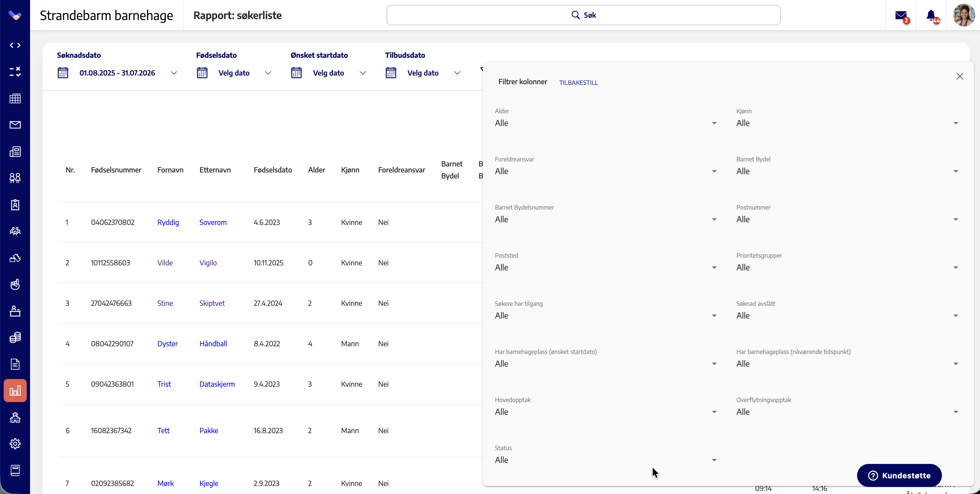The width and height of the screenshot is (980, 494).
Task: Open the mail inbox icon in the header
Action: pyautogui.click(x=901, y=15)
